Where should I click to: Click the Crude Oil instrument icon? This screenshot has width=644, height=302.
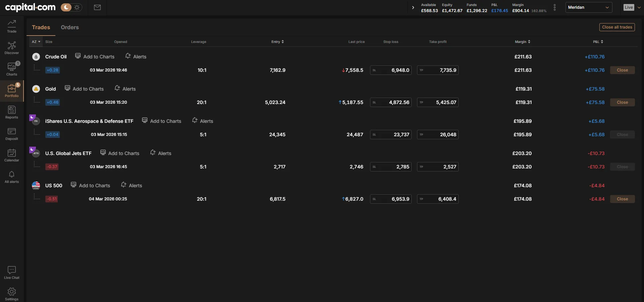[36, 57]
